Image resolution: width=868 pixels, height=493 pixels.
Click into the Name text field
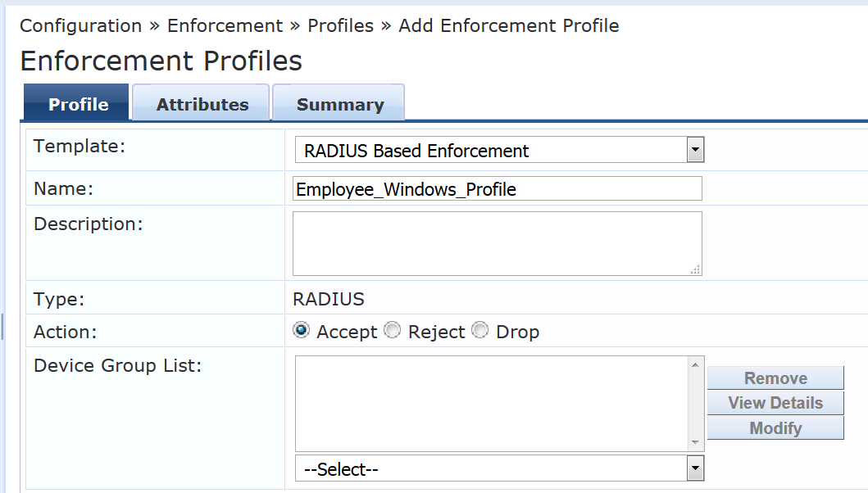[x=497, y=189]
